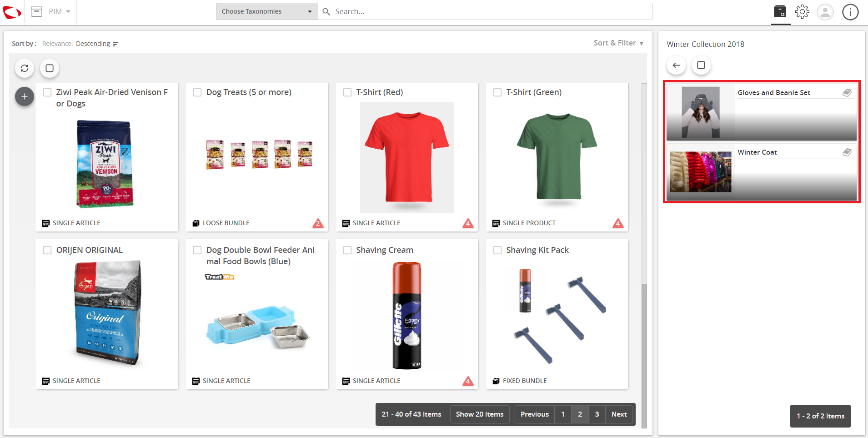Check the Dog Treats (5 or more) checkbox

pyautogui.click(x=197, y=92)
